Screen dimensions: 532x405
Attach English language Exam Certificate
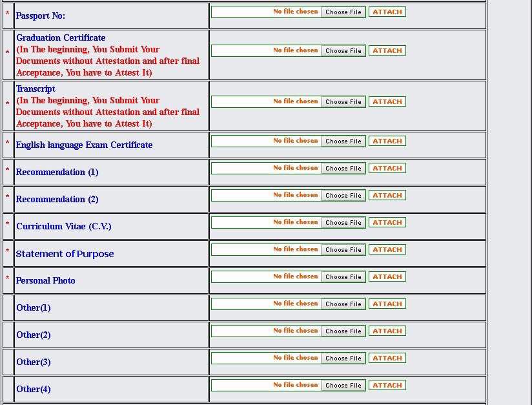(387, 141)
